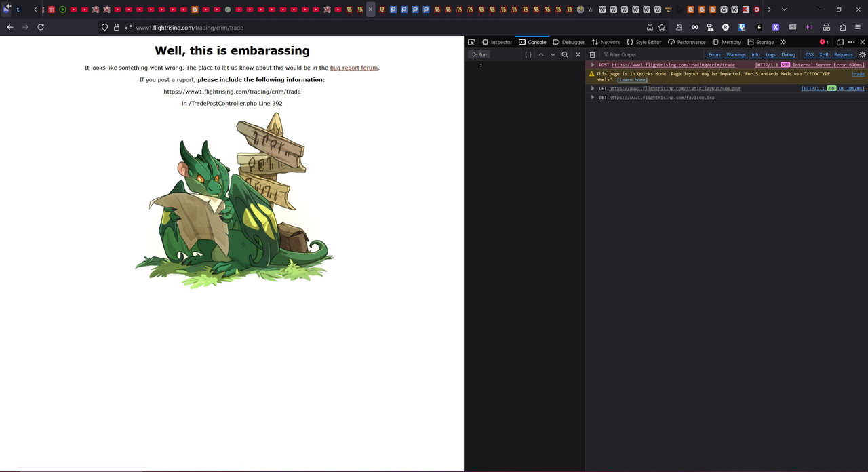This screenshot has height=472, width=868.
Task: Toggle responsive design mode icon
Action: [840, 42]
